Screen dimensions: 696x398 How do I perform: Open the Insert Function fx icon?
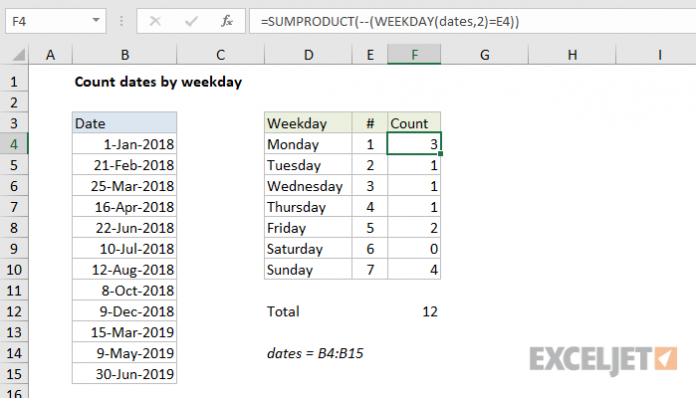227,21
